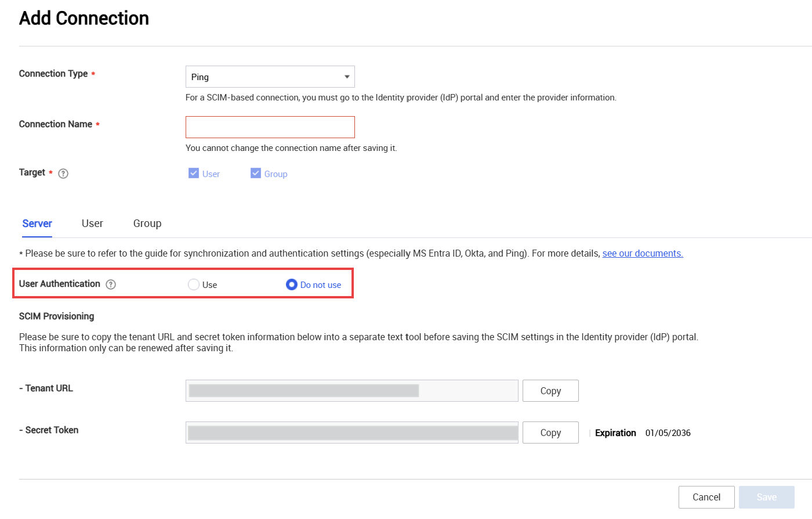The image size is (812, 519).
Task: Select the Server tab
Action: pyautogui.click(x=37, y=223)
